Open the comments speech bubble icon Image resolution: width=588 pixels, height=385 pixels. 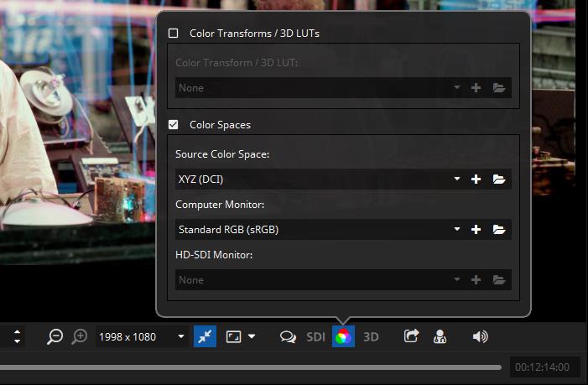(288, 336)
